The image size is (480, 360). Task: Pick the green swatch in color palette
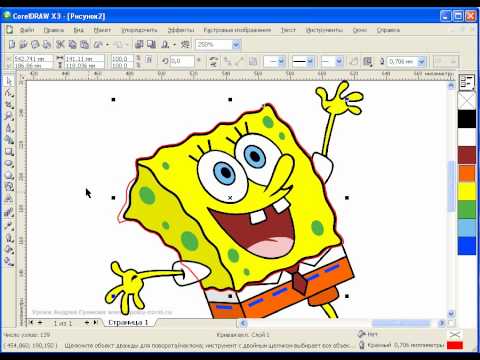tap(467, 209)
